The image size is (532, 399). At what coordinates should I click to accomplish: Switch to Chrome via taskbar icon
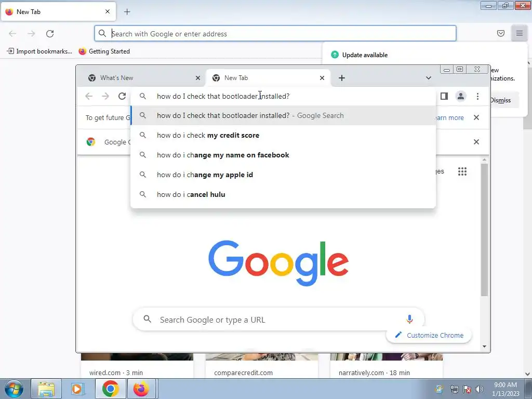point(110,389)
